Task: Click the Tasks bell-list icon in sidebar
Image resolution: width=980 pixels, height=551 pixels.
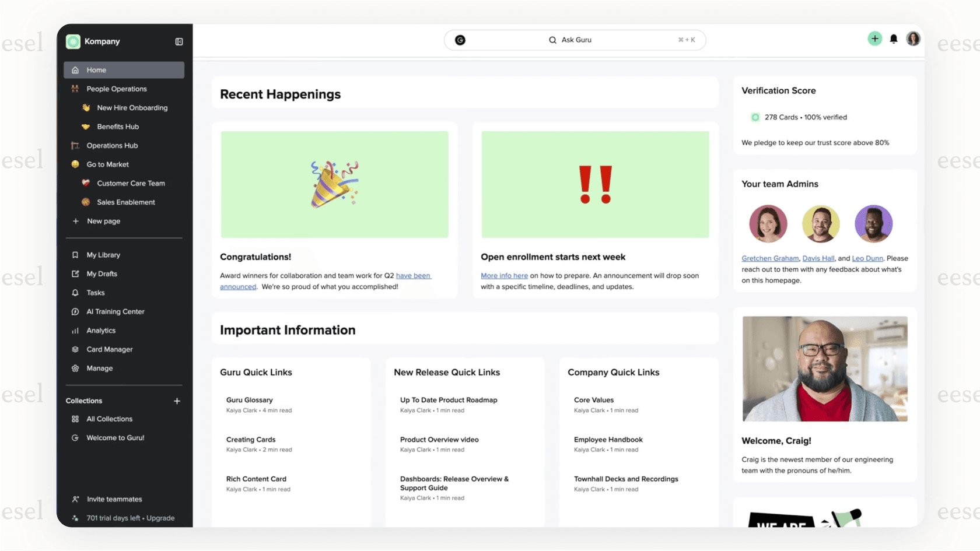Action: tap(75, 292)
